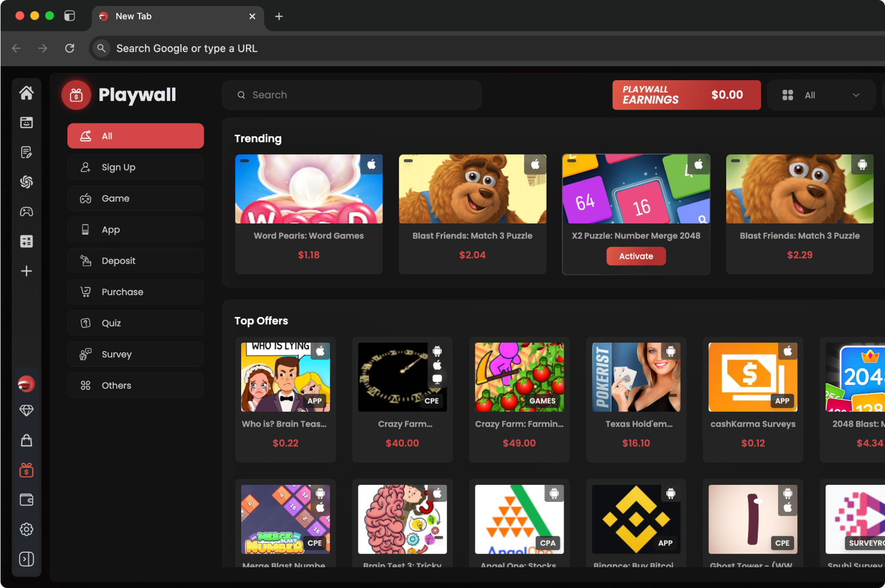
Task: Click the search magnifier icon in Playwall search
Action: [x=241, y=95]
